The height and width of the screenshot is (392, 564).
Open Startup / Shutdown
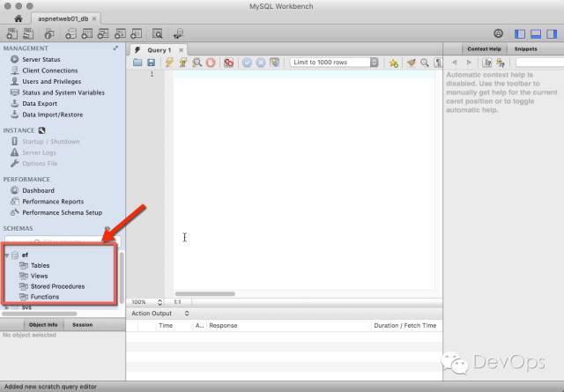click(x=51, y=141)
